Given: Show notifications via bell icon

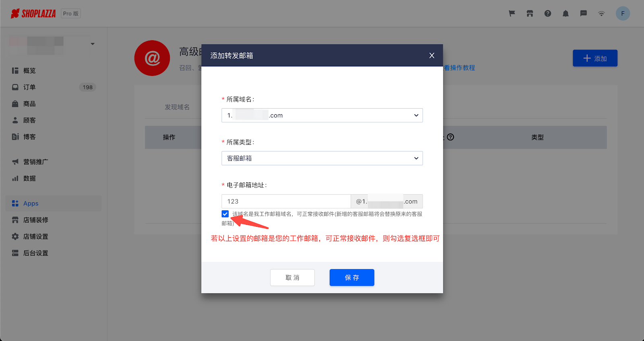Looking at the screenshot, I should click(566, 14).
